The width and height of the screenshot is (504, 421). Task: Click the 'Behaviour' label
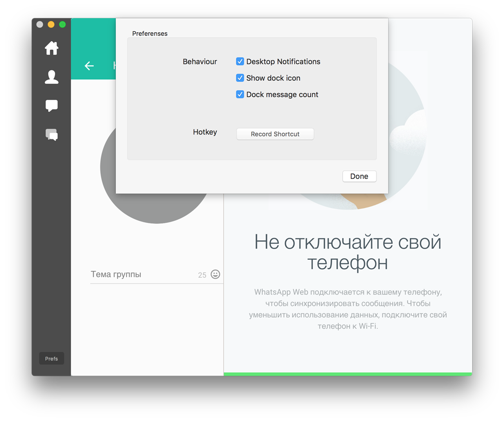pos(200,62)
